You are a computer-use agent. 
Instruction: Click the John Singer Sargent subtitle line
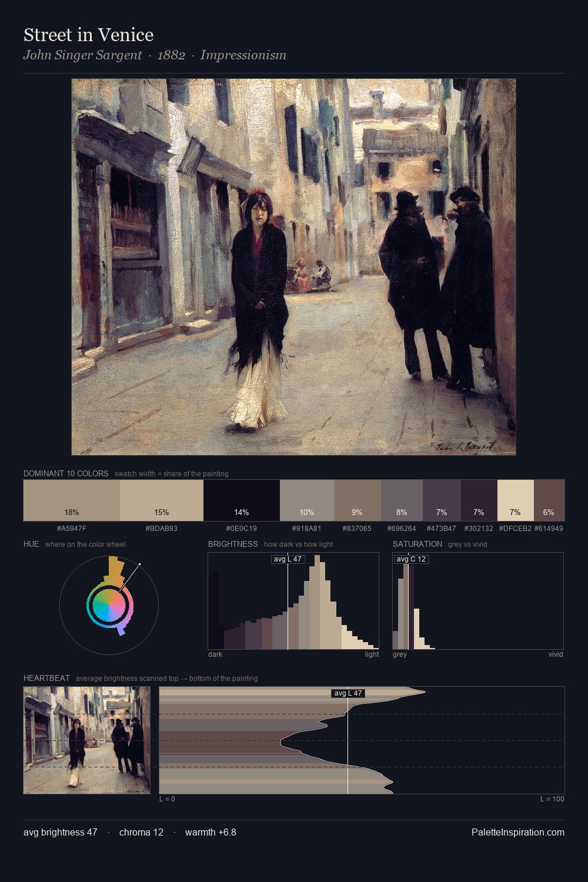(x=155, y=55)
